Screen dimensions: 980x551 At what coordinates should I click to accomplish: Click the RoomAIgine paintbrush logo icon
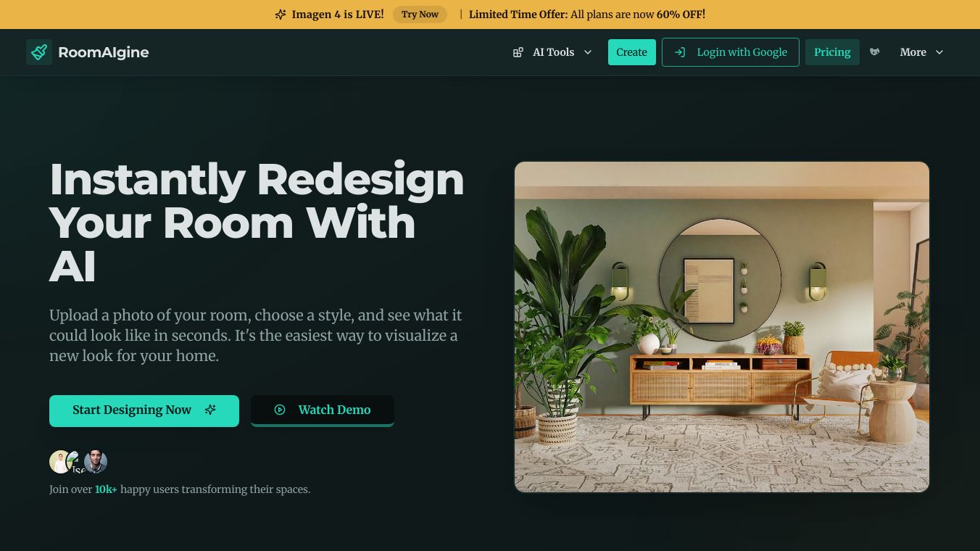[39, 52]
